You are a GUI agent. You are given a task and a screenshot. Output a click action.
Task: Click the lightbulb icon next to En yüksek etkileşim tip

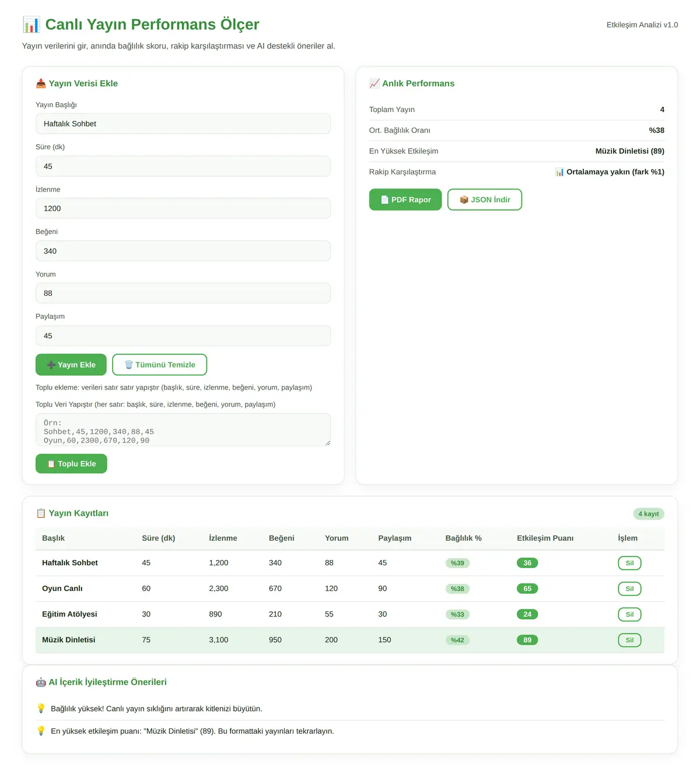pyautogui.click(x=41, y=730)
